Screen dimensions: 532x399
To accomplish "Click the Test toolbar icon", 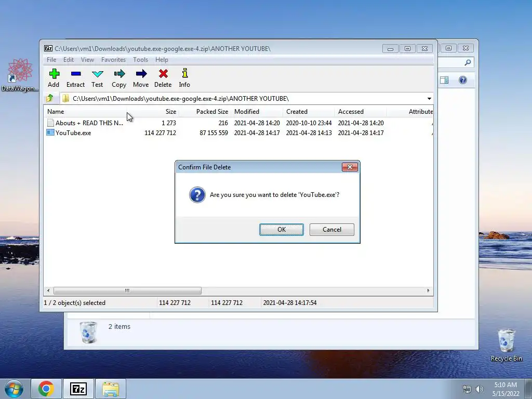I will [97, 74].
